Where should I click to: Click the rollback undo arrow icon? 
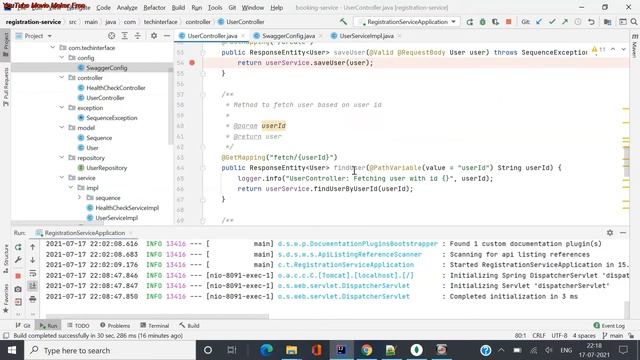(x=591, y=22)
